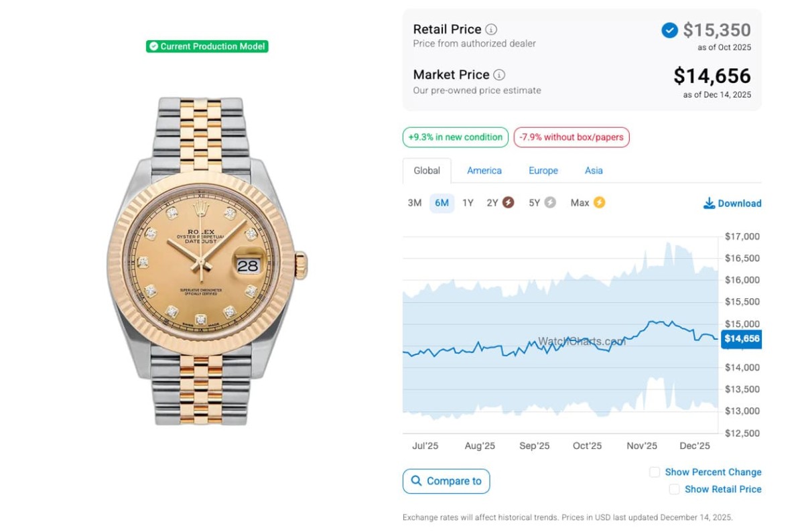Click the Market Price info icon
The width and height of the screenshot is (804, 532).
point(499,75)
